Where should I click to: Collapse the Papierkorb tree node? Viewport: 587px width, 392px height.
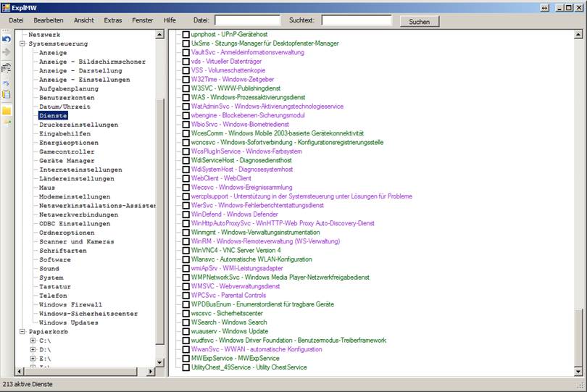(x=22, y=331)
